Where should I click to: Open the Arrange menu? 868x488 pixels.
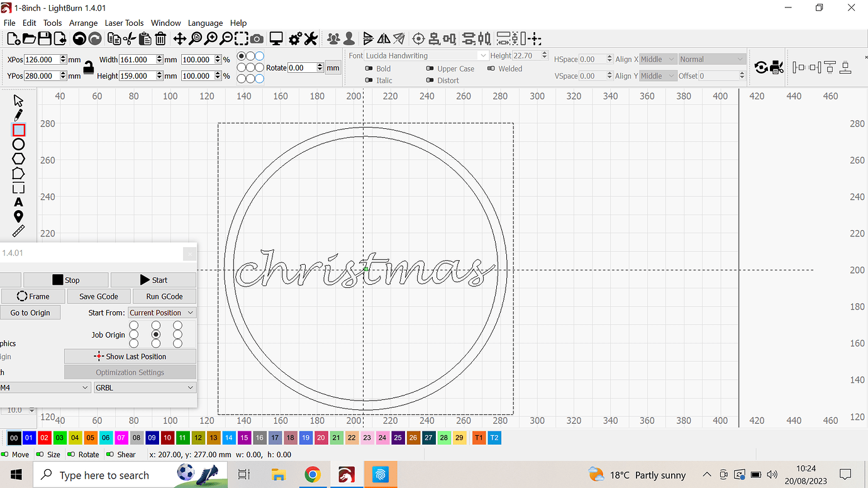(x=83, y=23)
